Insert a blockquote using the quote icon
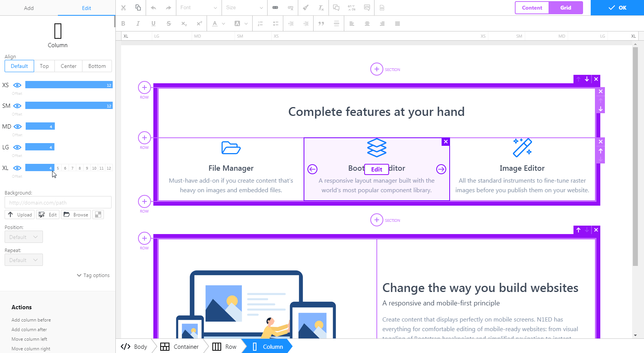Image resolution: width=644 pixels, height=353 pixels. (321, 23)
